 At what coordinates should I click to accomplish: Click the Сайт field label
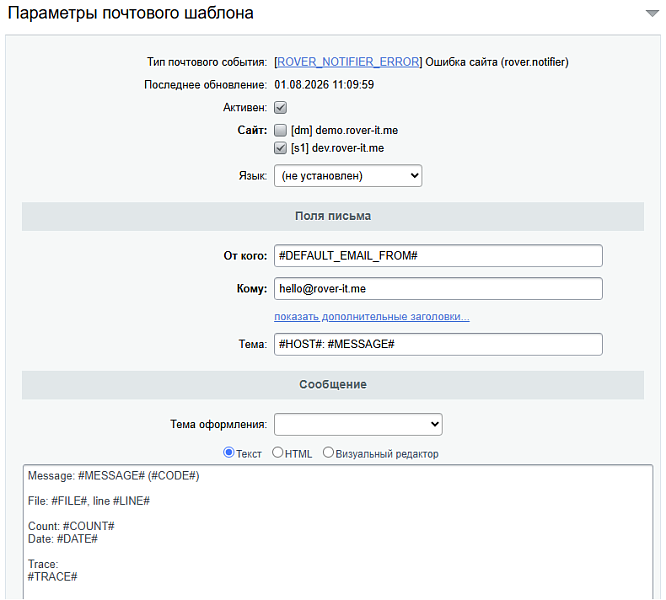point(252,130)
